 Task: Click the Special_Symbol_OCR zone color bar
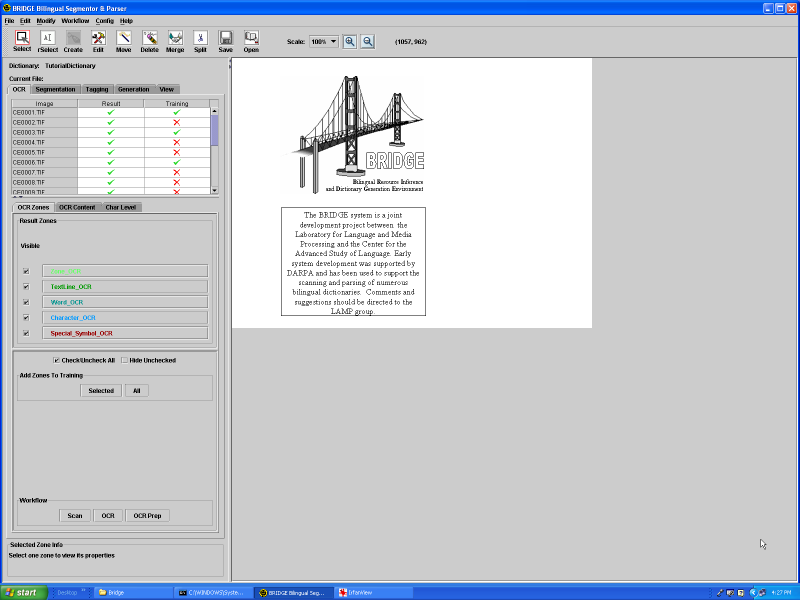[125, 333]
